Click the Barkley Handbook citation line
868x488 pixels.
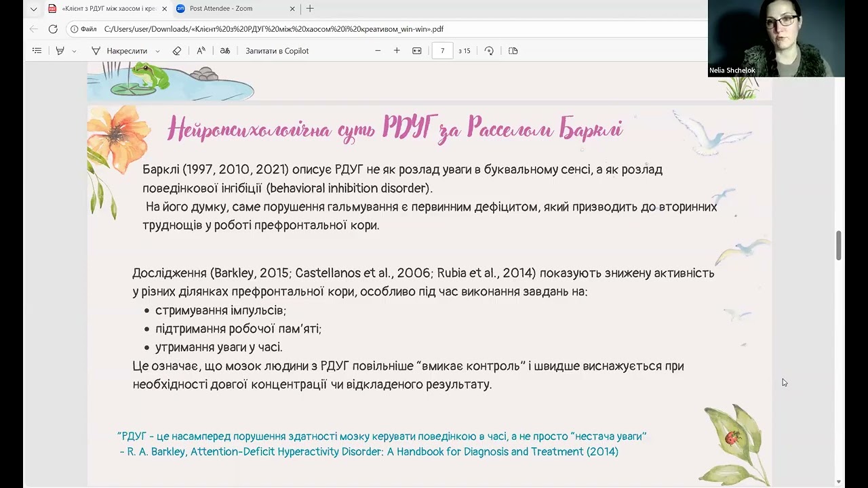coord(369,451)
